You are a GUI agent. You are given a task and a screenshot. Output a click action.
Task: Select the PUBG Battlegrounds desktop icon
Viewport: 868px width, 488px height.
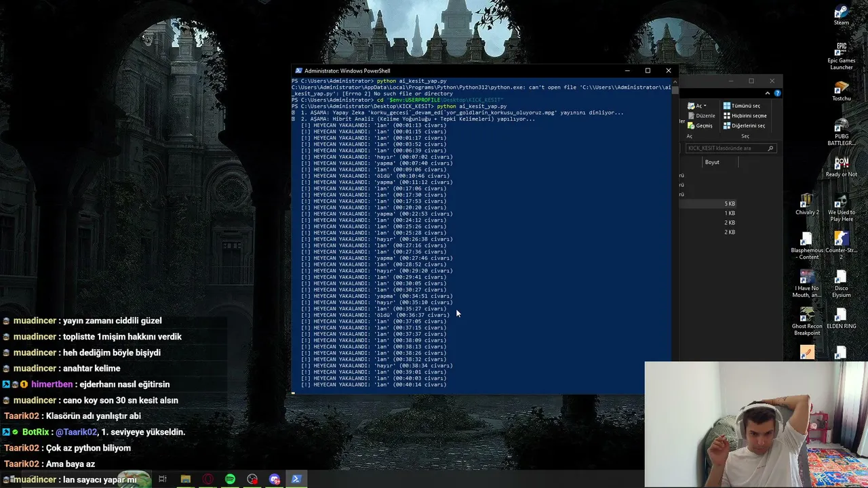click(x=841, y=131)
